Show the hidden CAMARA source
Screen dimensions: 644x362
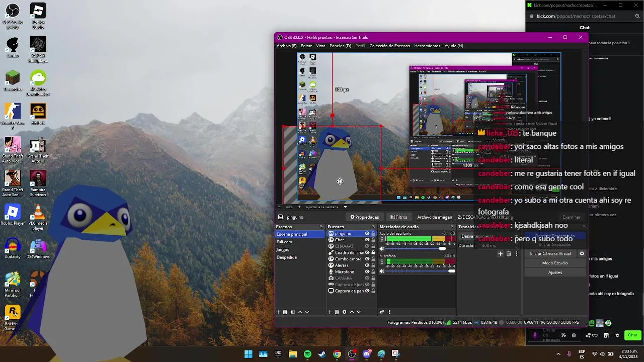(x=367, y=278)
